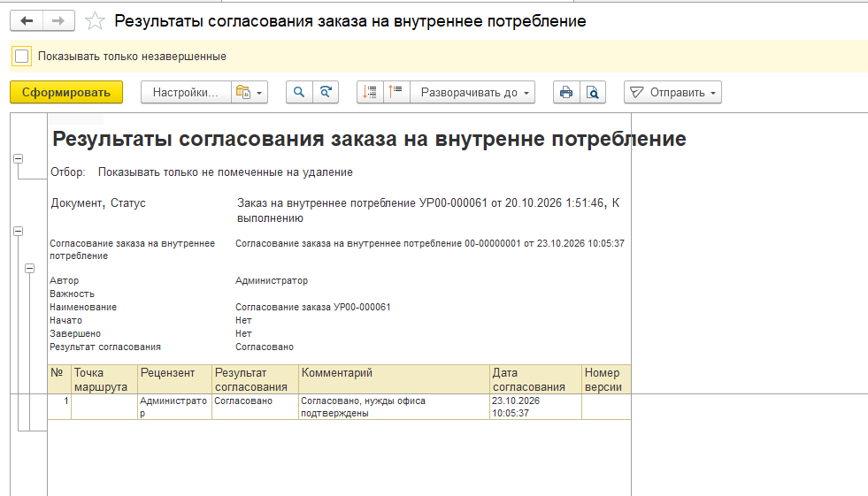Image resolution: width=868 pixels, height=496 pixels.
Task: Open the 'Разворачивать до' dropdown
Action: point(472,92)
